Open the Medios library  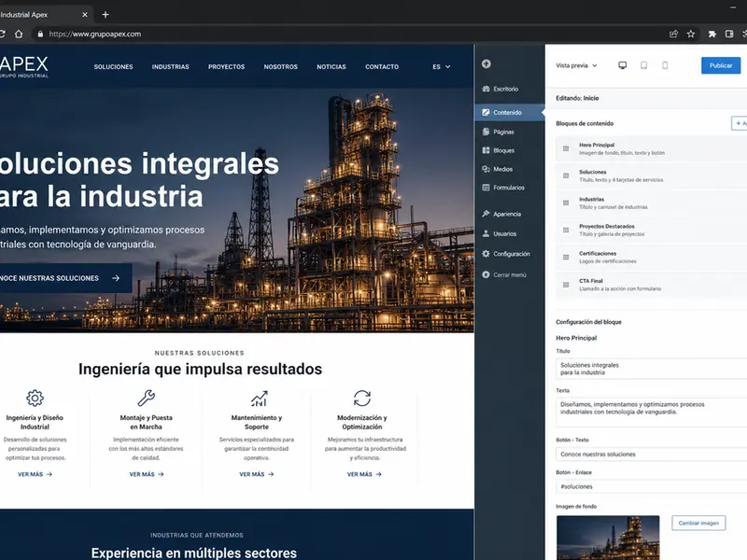click(x=502, y=169)
